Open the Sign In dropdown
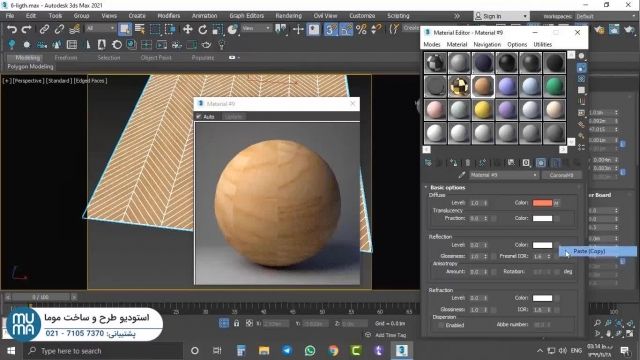This screenshot has height=360, width=640. (501, 16)
